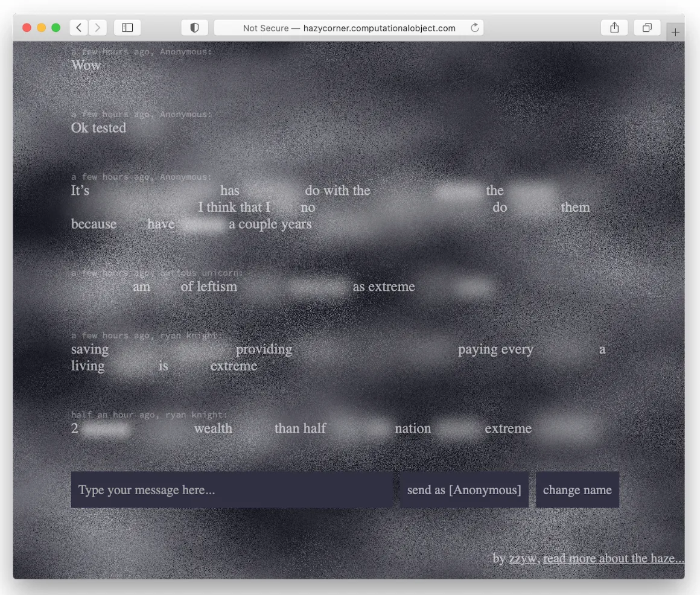Show the Safari sidebar
Viewport: 700px width, 595px height.
(x=127, y=28)
